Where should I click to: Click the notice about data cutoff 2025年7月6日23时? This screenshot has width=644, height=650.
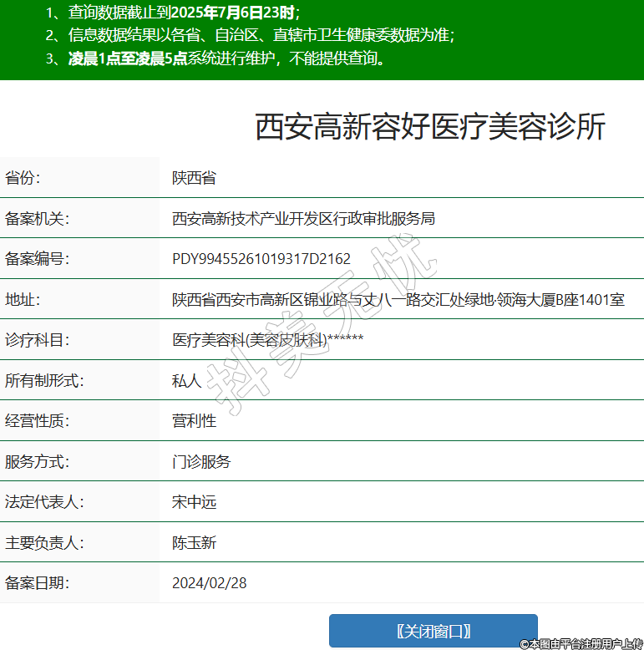[172, 13]
